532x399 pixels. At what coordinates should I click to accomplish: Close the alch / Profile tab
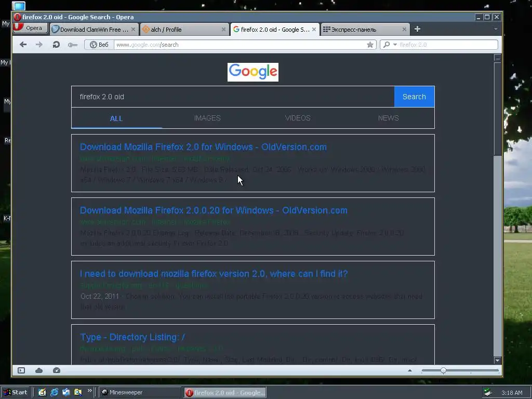pos(223,30)
